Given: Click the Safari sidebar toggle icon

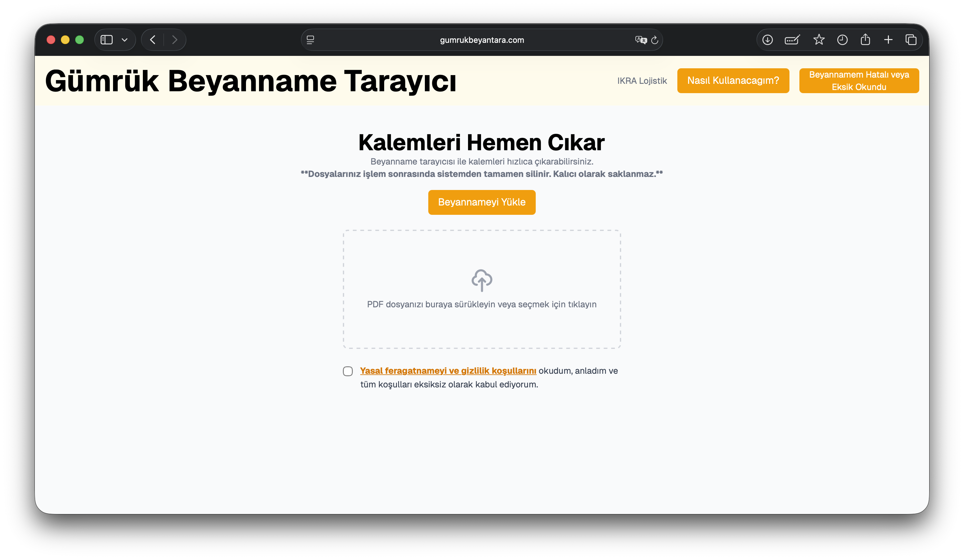Looking at the screenshot, I should [x=106, y=40].
